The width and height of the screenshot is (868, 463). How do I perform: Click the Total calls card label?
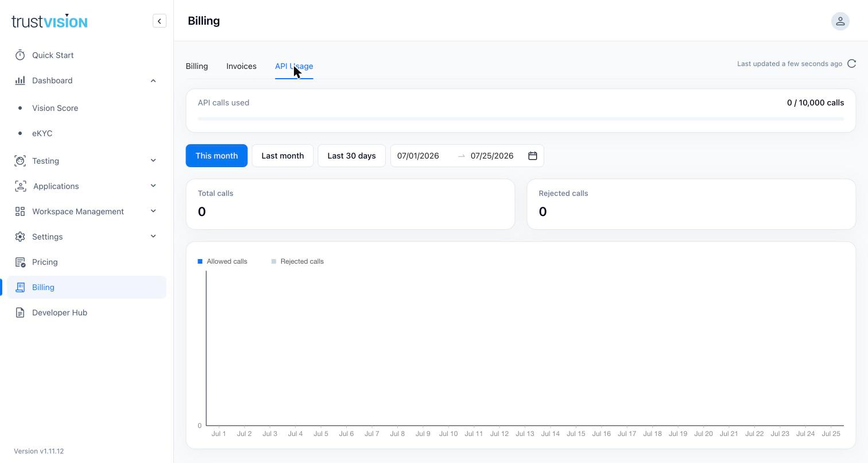[x=216, y=193]
